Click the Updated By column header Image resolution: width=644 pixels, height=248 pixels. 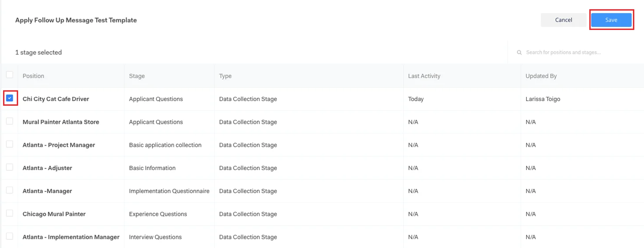point(541,76)
